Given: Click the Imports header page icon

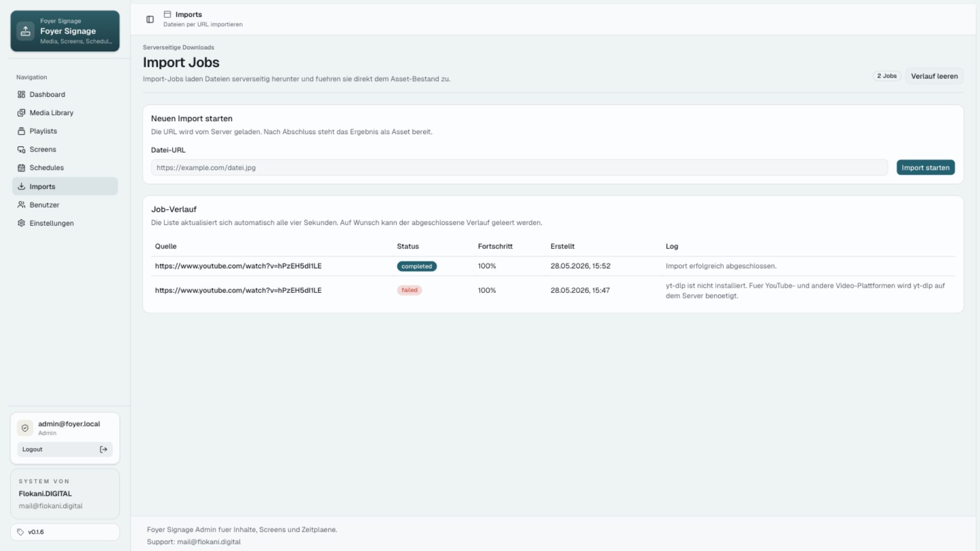Looking at the screenshot, I should click(x=167, y=14).
